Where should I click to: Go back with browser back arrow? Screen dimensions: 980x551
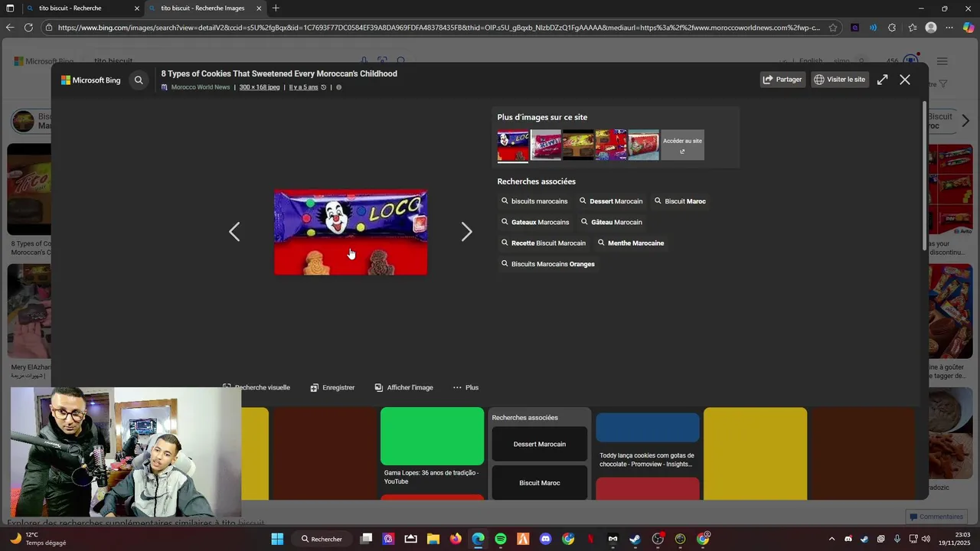tap(10, 28)
